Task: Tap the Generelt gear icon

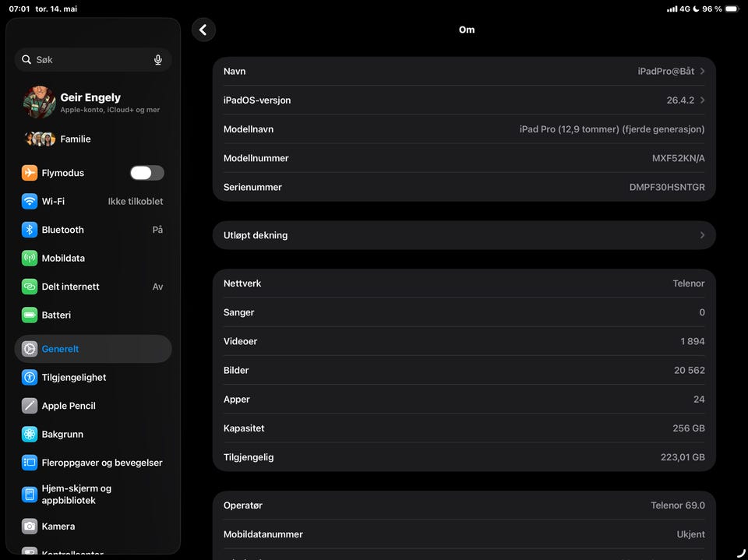Action: (30, 349)
